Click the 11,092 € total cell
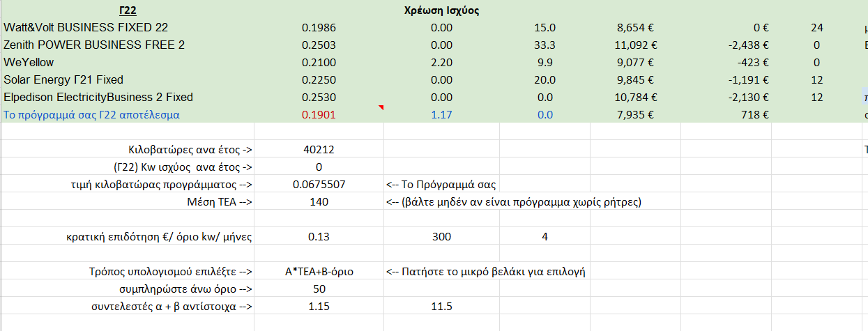This screenshot has height=331, width=868. tap(636, 45)
